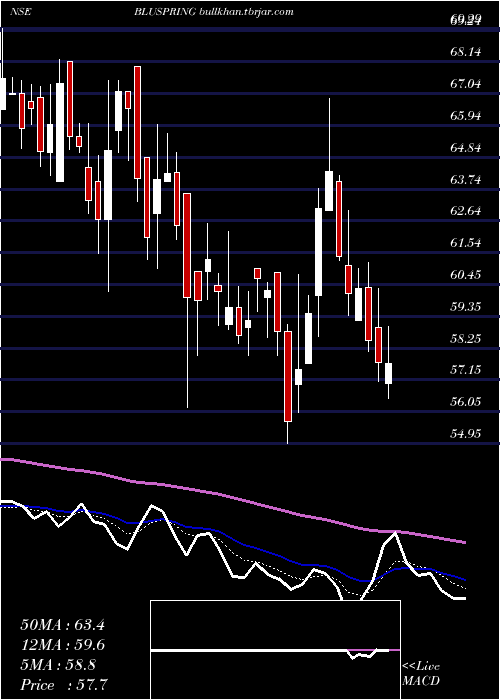
Task: Click the NSE exchange label
Action: coord(20,12)
